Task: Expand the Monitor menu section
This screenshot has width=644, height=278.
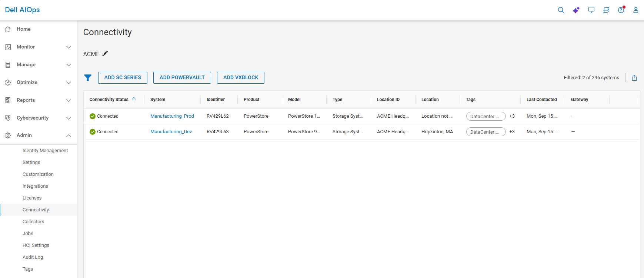Action: point(39,47)
